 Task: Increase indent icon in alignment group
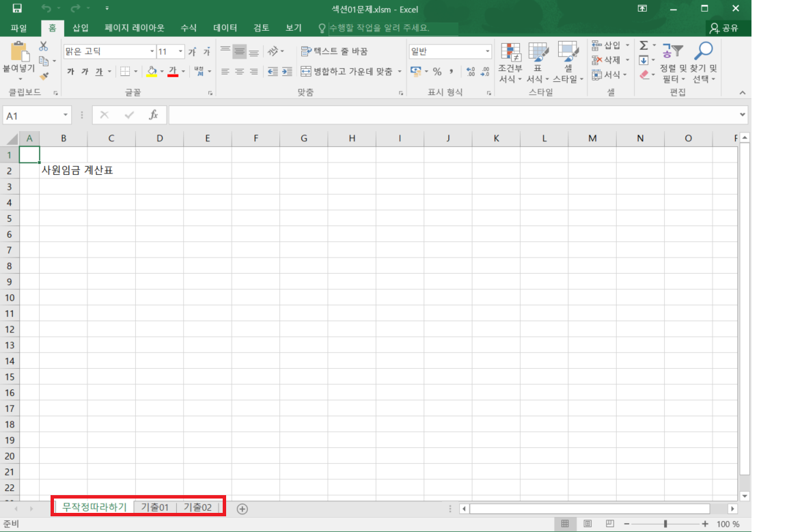287,71
